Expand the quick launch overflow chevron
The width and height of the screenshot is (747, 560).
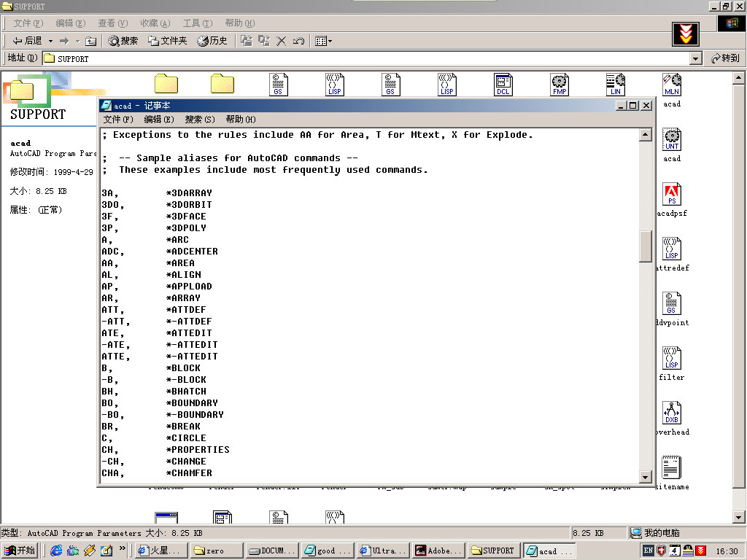[x=122, y=548]
